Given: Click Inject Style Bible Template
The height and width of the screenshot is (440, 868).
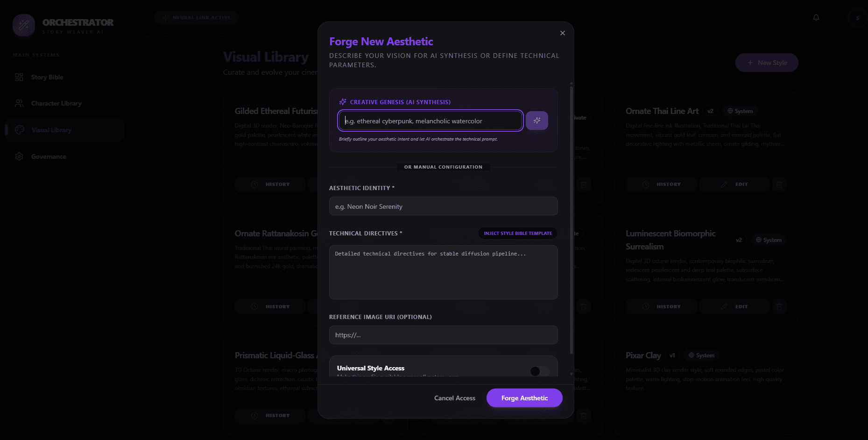Looking at the screenshot, I should (x=517, y=233).
